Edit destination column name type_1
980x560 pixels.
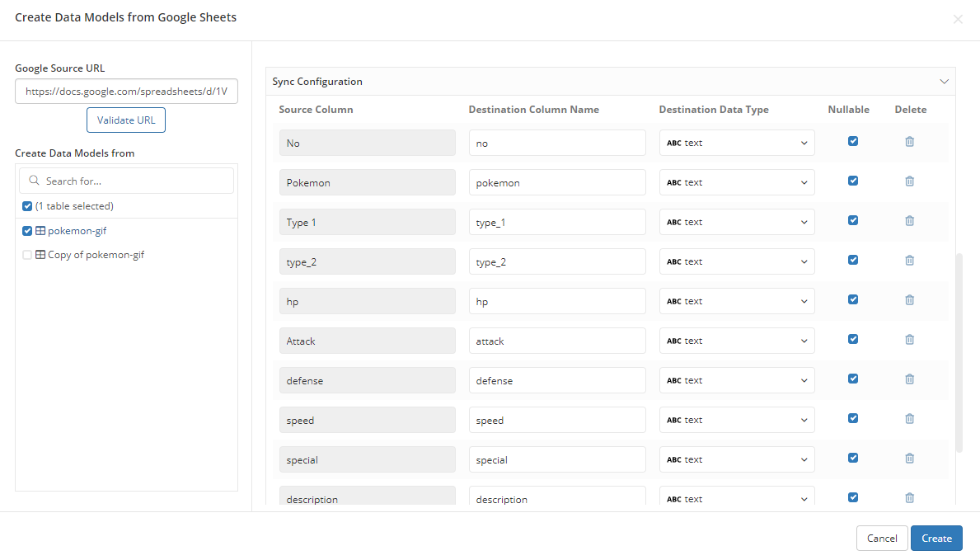557,222
